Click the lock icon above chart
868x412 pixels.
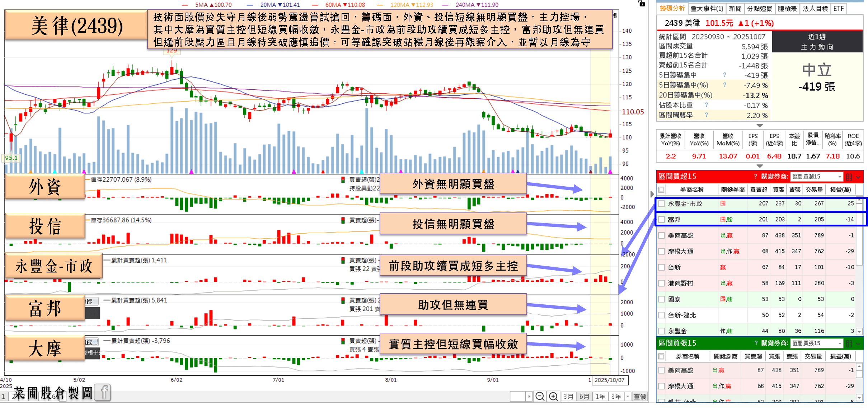(x=642, y=4)
